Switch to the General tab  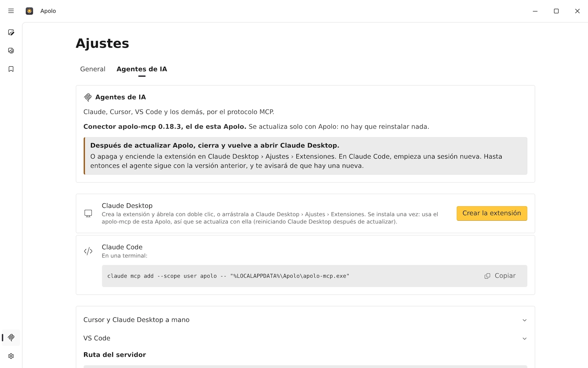93,69
